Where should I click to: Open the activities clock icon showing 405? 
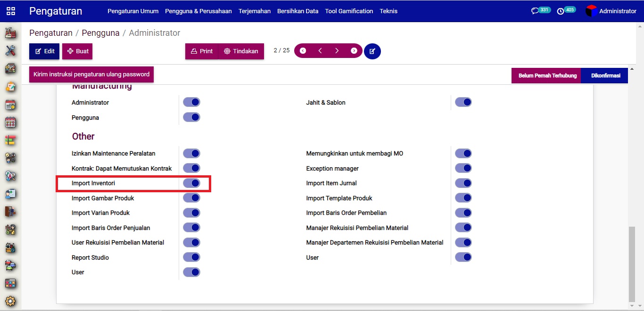[x=561, y=11]
